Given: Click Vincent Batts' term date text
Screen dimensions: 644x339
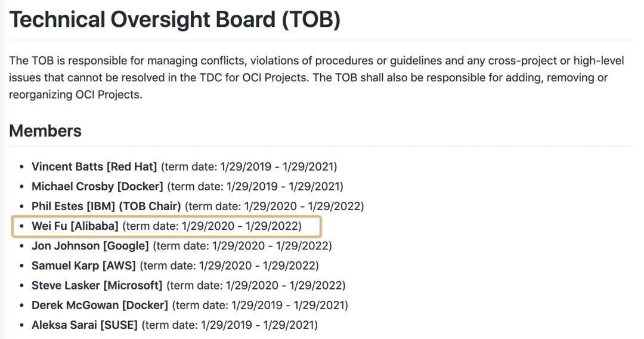Looking at the screenshot, I should 249,167.
